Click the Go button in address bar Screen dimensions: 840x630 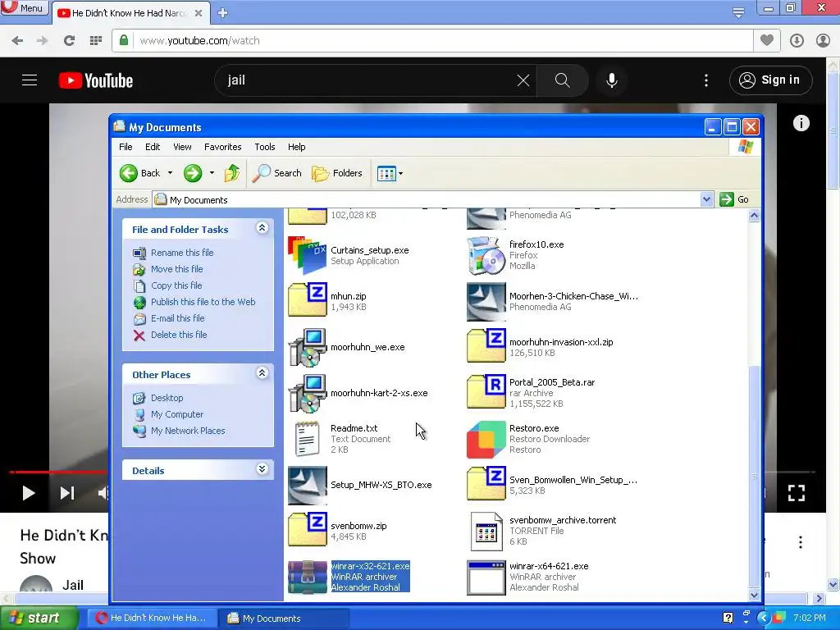734,199
